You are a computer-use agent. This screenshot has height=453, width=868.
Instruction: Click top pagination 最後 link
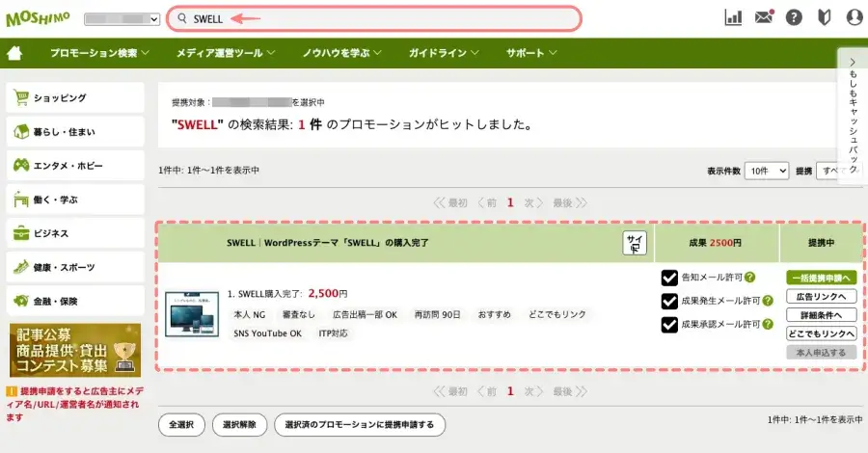point(570,203)
